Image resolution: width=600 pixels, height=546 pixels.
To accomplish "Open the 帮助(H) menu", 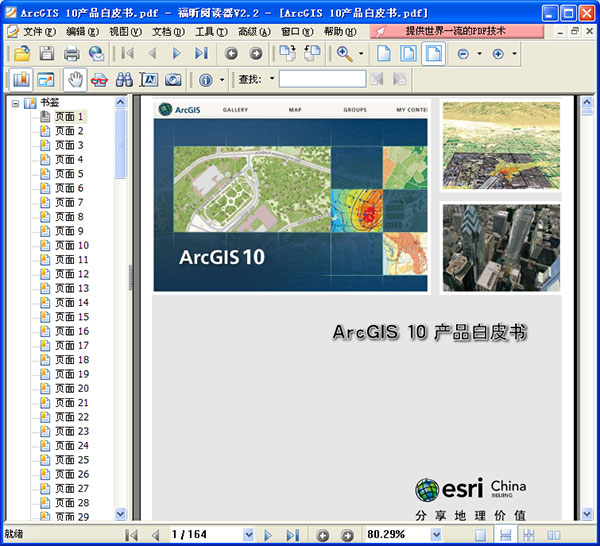I will point(340,32).
